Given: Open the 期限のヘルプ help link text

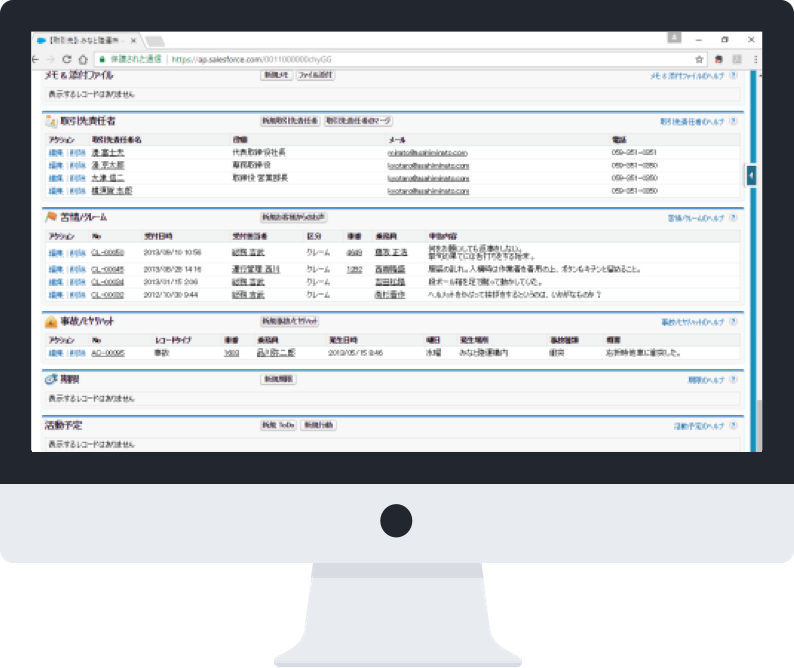Looking at the screenshot, I should click(x=706, y=380).
